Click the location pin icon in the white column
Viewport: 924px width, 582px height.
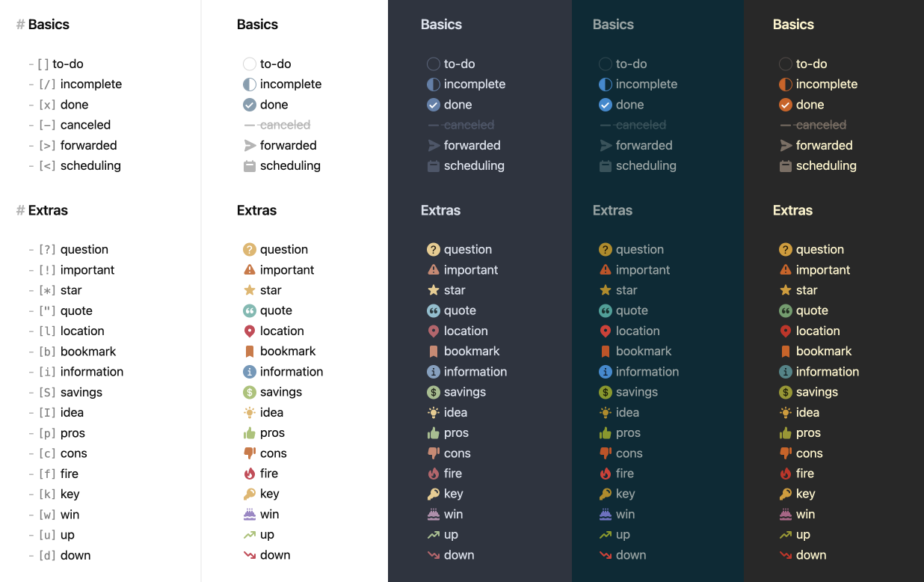coord(250,331)
